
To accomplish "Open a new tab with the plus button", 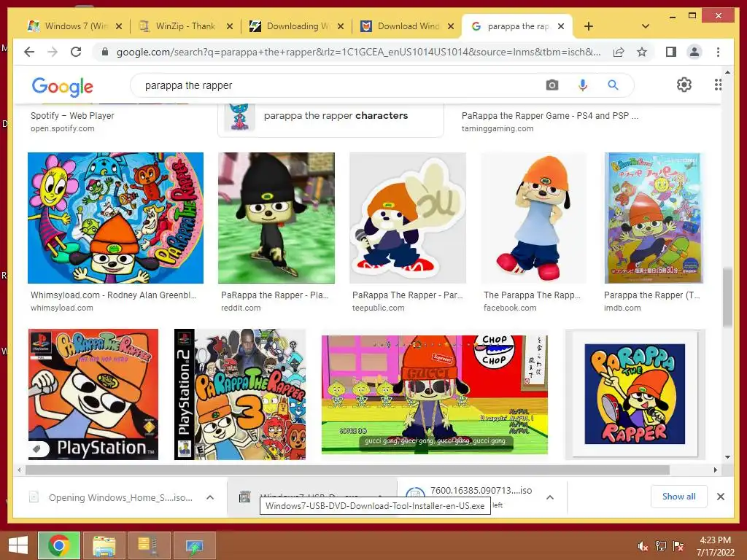I will (x=589, y=26).
